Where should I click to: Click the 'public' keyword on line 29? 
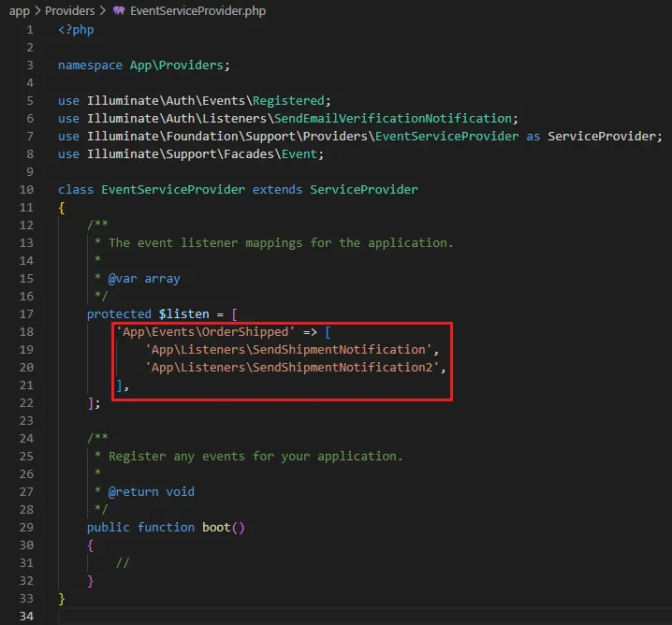coord(108,528)
